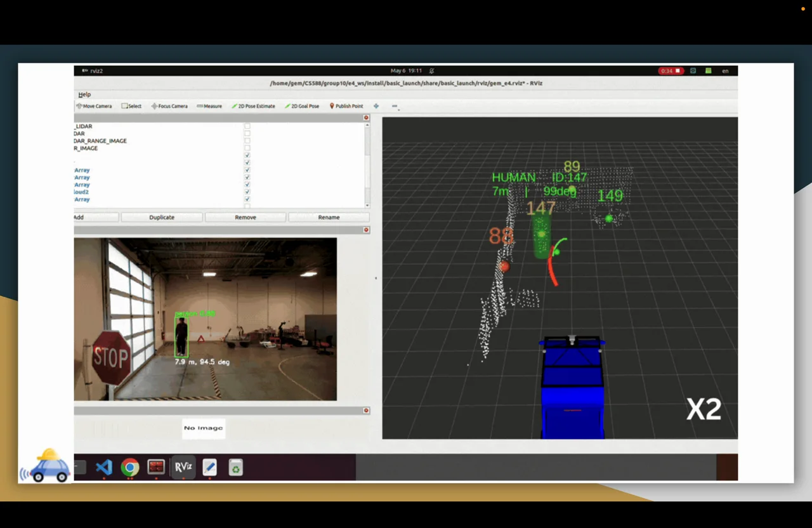Activate the Publish Point tool
Viewport: 812px width, 528px height.
pyautogui.click(x=346, y=106)
